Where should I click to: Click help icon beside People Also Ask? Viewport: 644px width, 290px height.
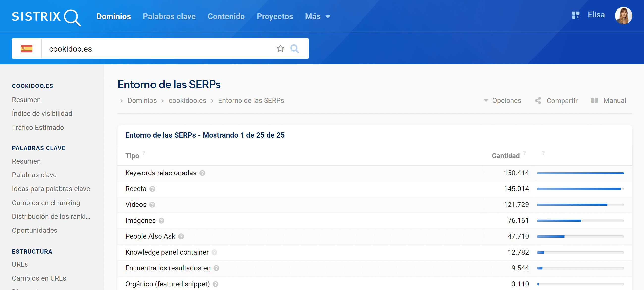[181, 236]
